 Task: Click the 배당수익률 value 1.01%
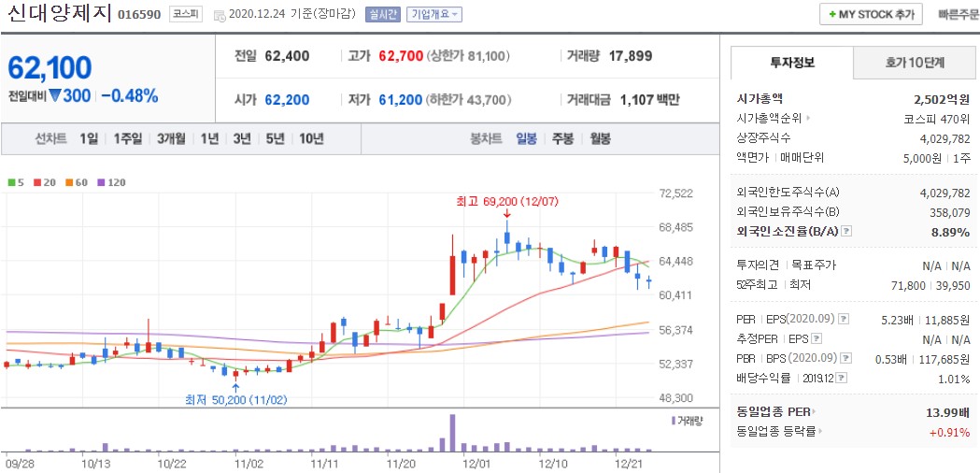click(955, 378)
